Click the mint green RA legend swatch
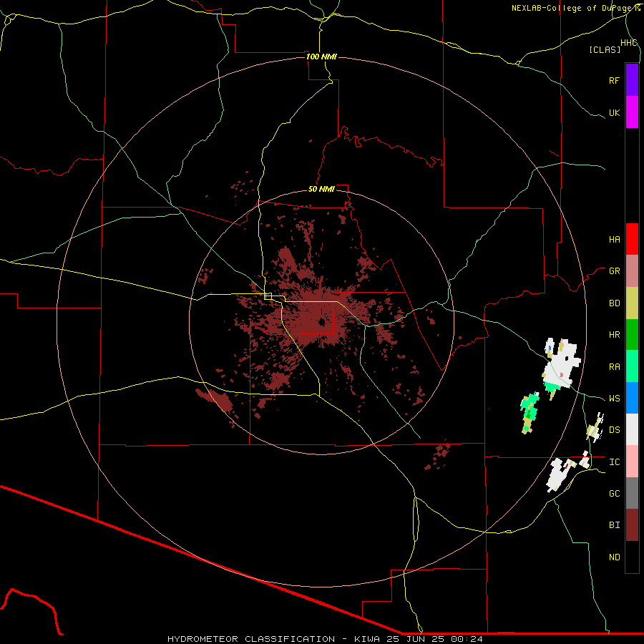This screenshot has height=644, width=644. 632,366
